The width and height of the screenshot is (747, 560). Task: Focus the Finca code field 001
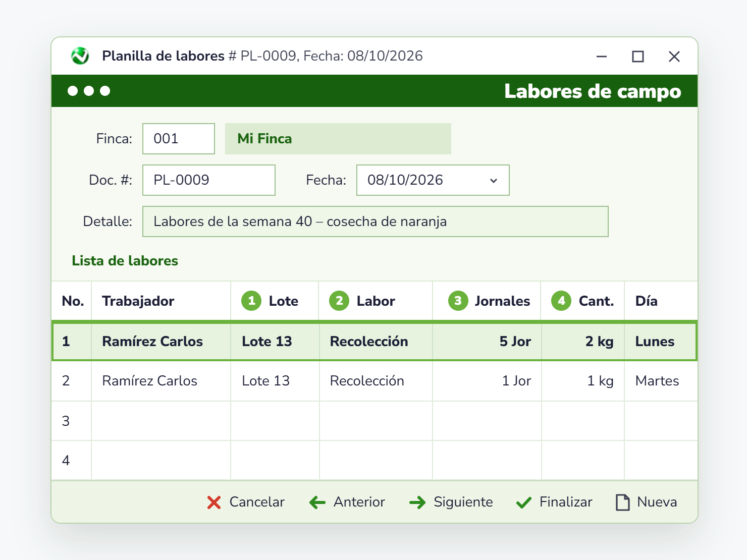click(179, 139)
